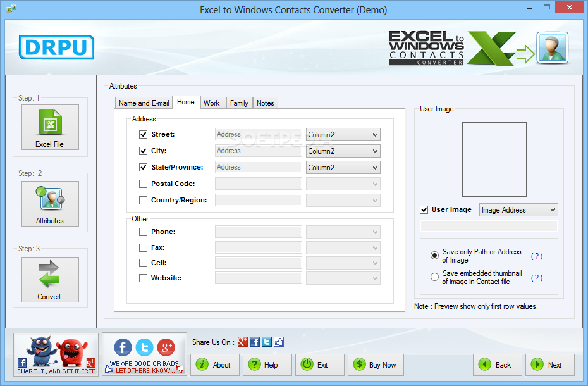This screenshot has height=386, width=588.
Task: Select Save embedded thumbnail radio option
Action: (x=434, y=277)
